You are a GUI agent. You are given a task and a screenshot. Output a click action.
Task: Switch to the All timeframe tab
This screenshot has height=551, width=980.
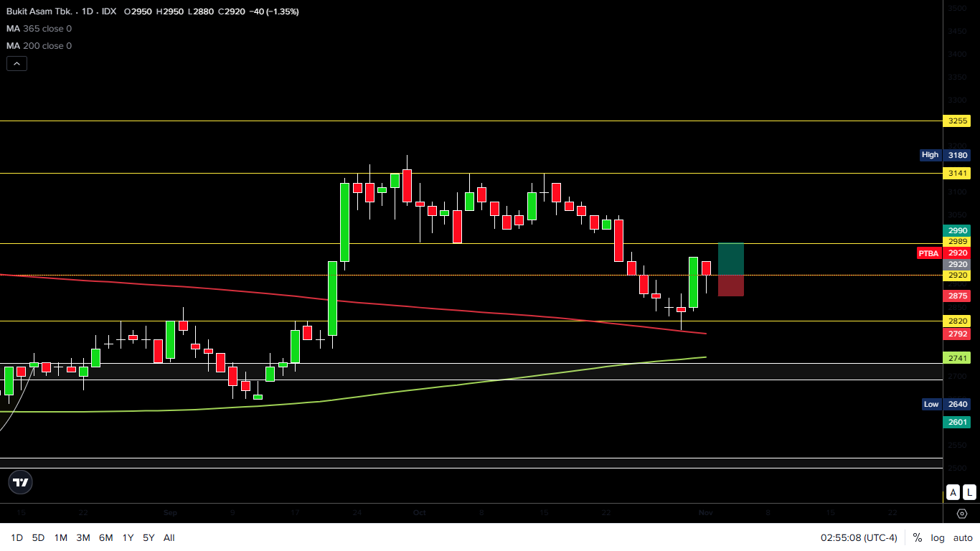point(169,537)
